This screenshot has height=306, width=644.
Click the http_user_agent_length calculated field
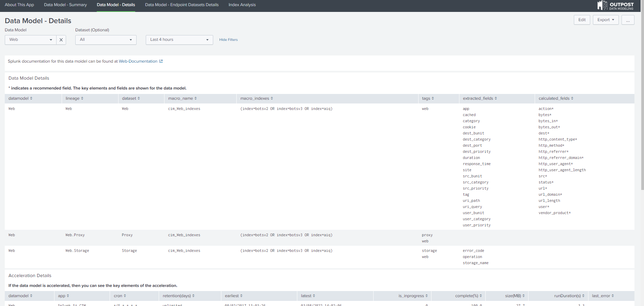[x=562, y=170]
